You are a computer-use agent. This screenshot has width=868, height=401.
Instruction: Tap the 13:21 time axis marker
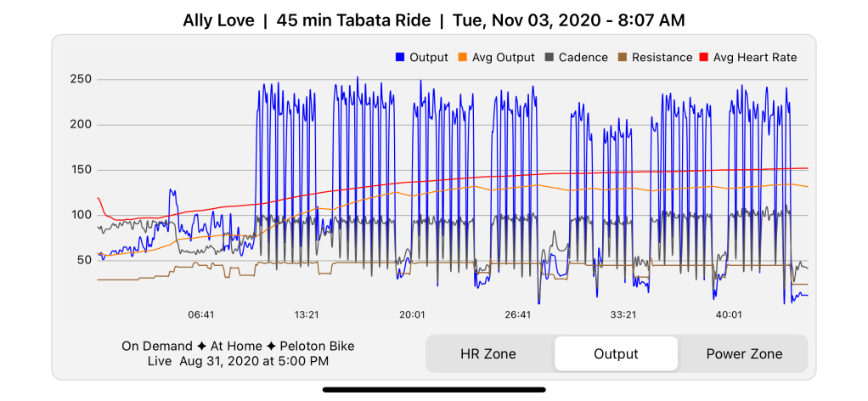tap(307, 314)
